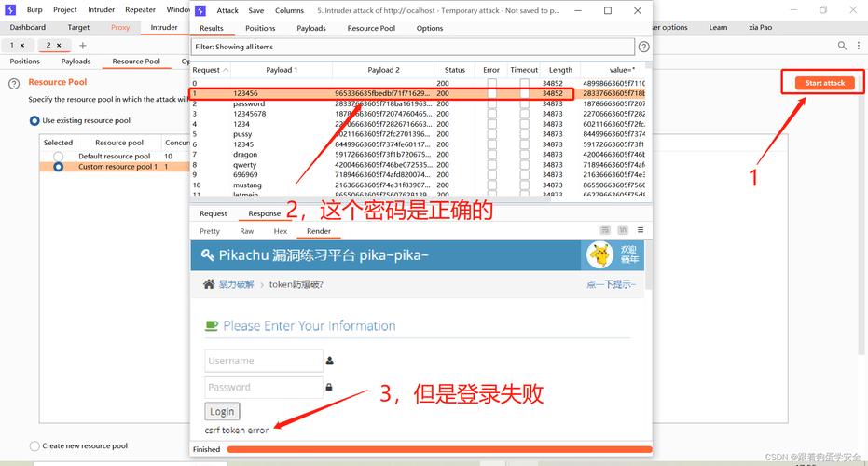The height and width of the screenshot is (466, 868).
Task: Click the Username input field
Action: 264,361
